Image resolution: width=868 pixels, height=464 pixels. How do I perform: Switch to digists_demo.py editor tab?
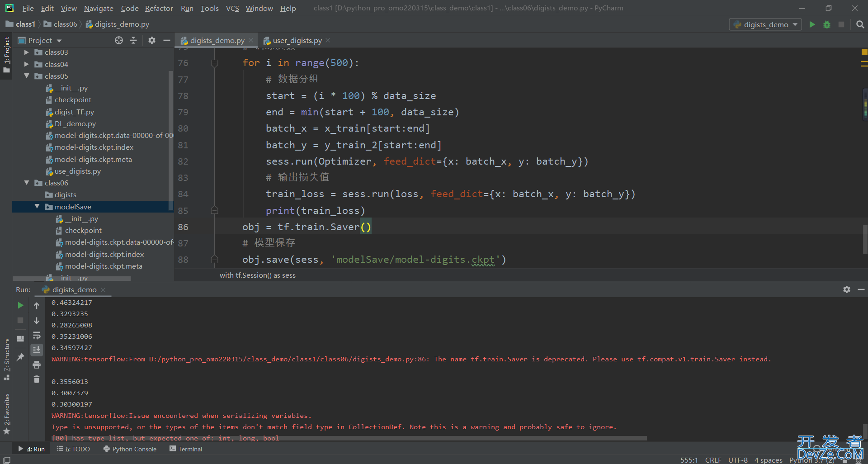pyautogui.click(x=217, y=40)
